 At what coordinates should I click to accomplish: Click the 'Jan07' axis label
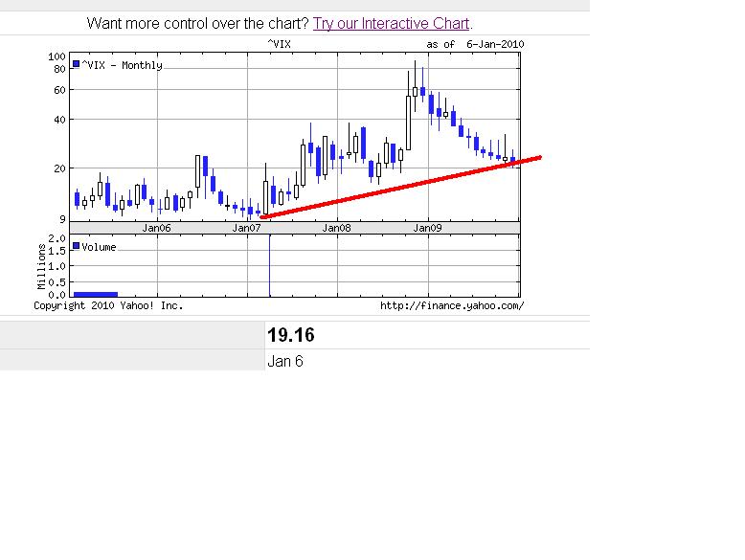(247, 228)
